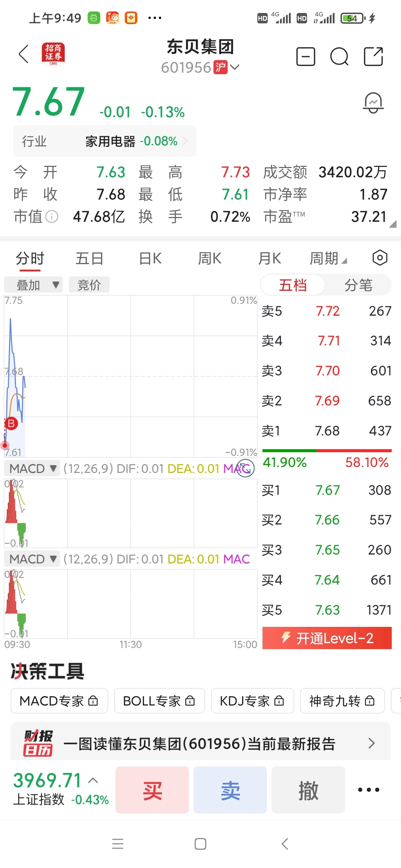Open the second MACD indicator dropdown
This screenshot has height=868, width=401.
tap(32, 559)
